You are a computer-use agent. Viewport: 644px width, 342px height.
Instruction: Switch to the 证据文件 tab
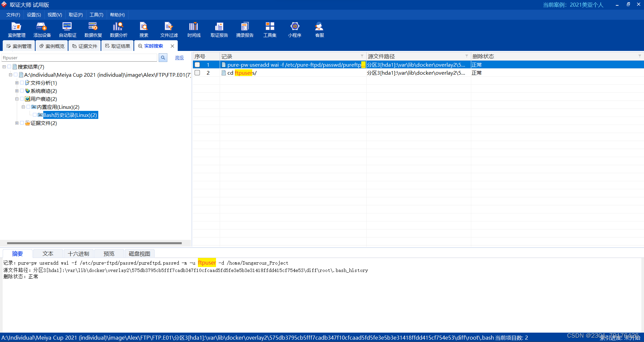tap(85, 46)
